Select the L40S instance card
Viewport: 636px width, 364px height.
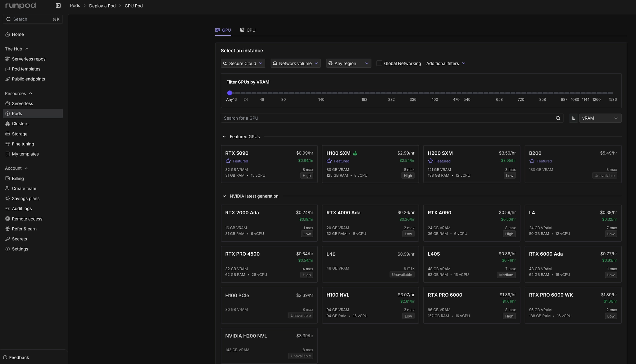[x=471, y=264]
